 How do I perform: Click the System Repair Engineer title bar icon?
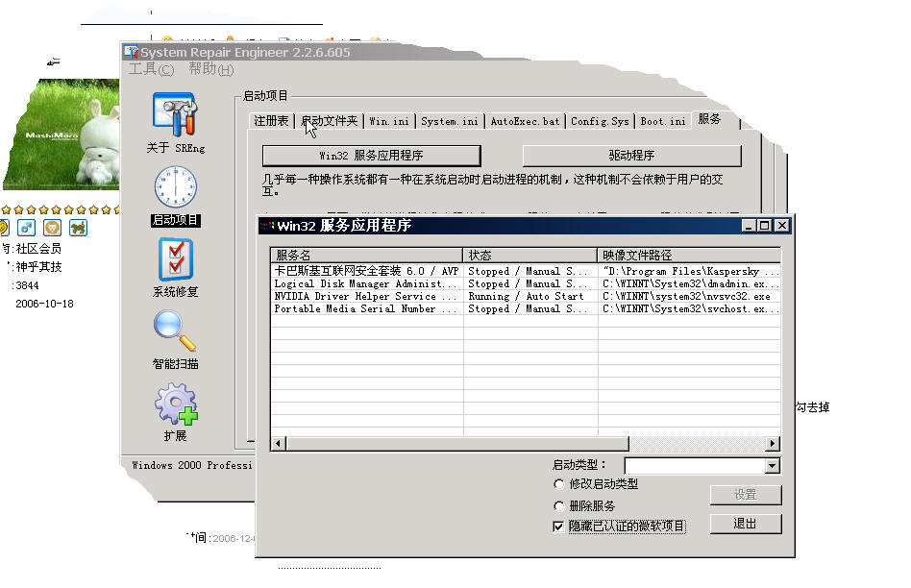pyautogui.click(x=132, y=52)
